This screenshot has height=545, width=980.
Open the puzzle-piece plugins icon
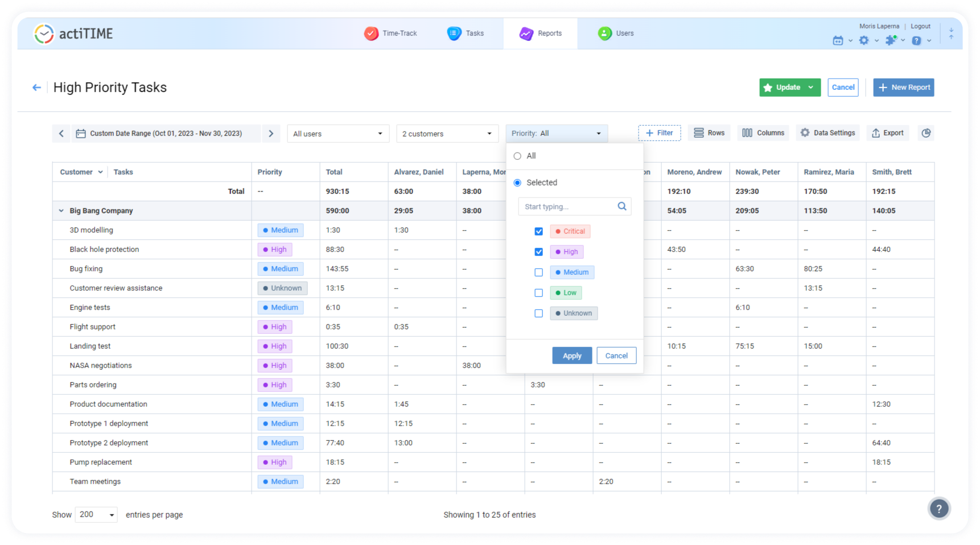[891, 40]
